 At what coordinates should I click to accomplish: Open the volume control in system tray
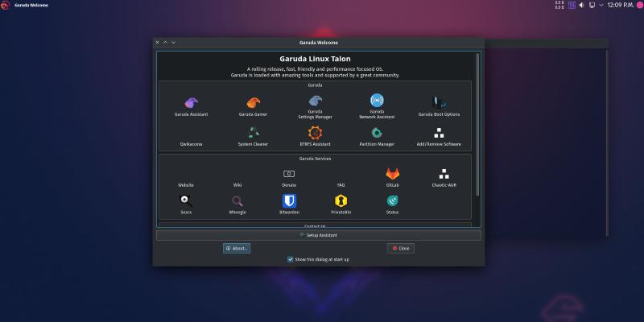pyautogui.click(x=583, y=5)
